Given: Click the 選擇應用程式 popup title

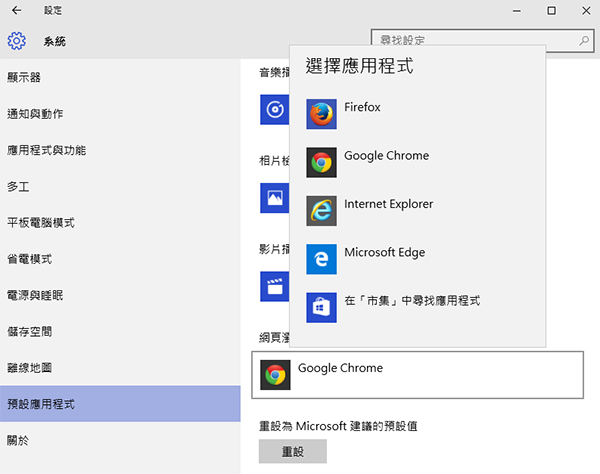Looking at the screenshot, I should point(359,65).
